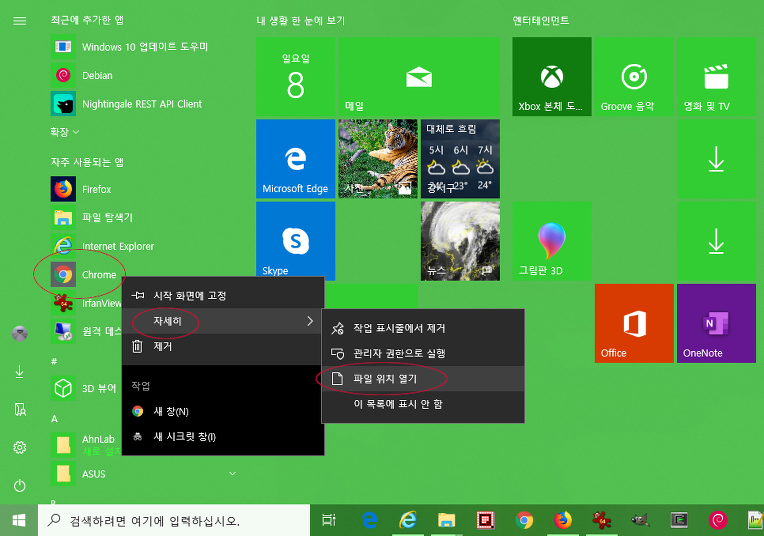Open the Skype tile
Image resolution: width=764 pixels, height=536 pixels.
pyautogui.click(x=295, y=241)
